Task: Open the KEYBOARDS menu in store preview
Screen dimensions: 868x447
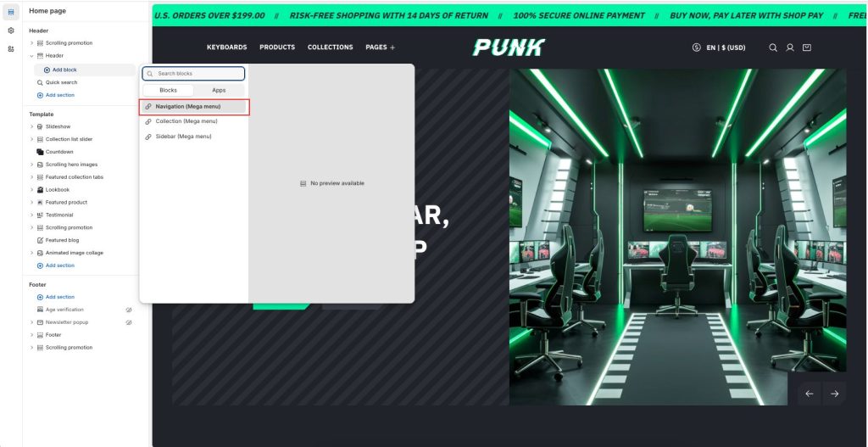Action: pos(227,47)
